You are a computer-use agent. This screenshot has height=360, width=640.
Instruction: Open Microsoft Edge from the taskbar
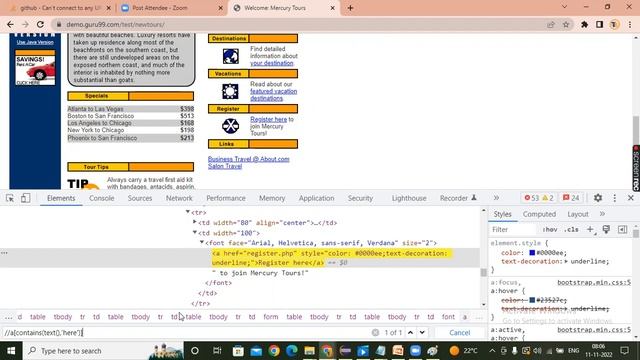292,351
